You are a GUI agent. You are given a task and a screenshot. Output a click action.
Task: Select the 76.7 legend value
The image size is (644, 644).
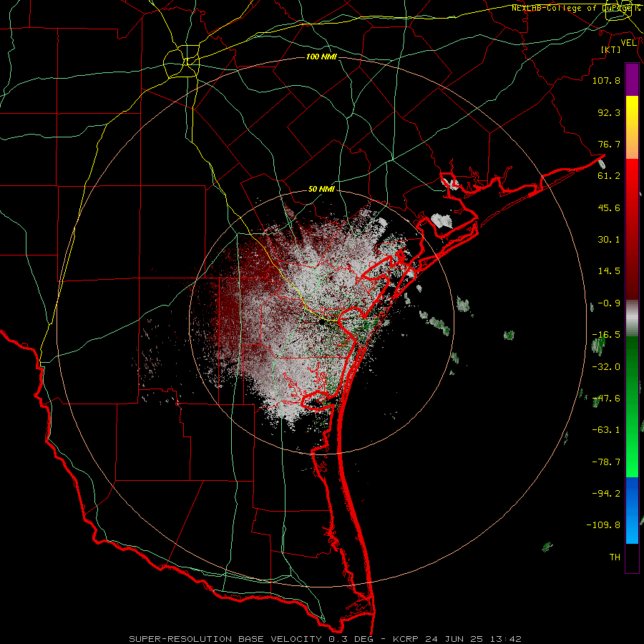point(609,144)
